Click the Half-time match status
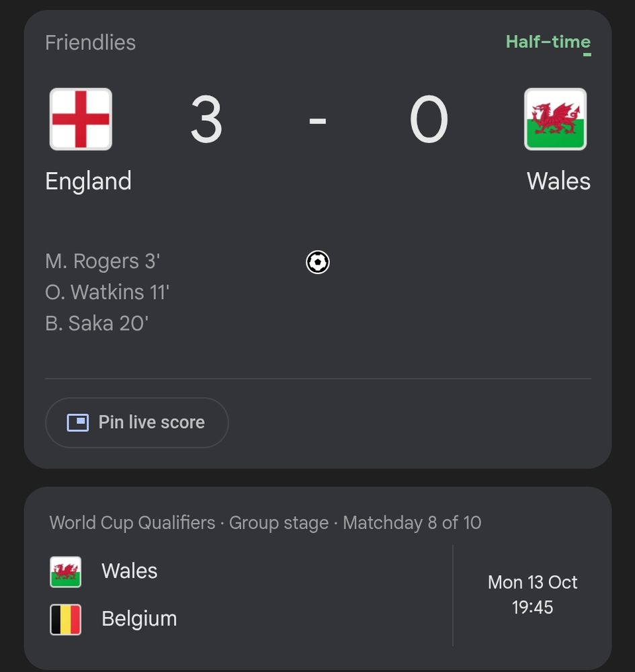The height and width of the screenshot is (672, 635). [x=548, y=42]
